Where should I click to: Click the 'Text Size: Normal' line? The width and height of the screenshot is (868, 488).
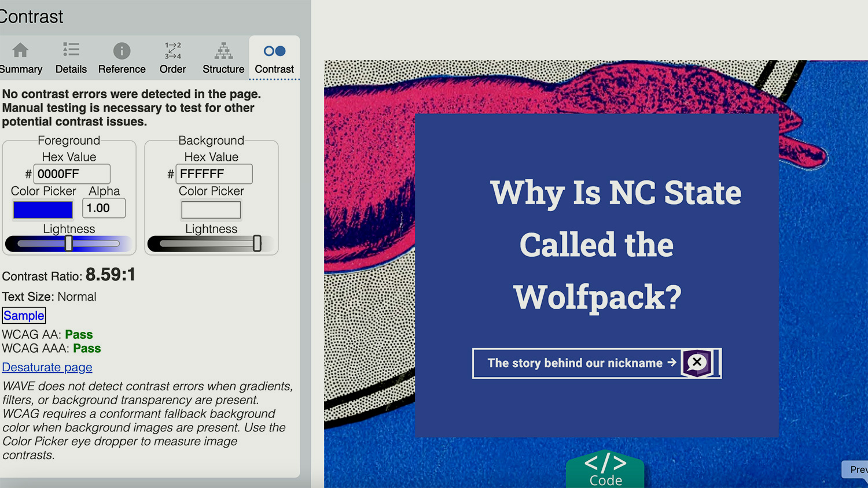point(49,297)
